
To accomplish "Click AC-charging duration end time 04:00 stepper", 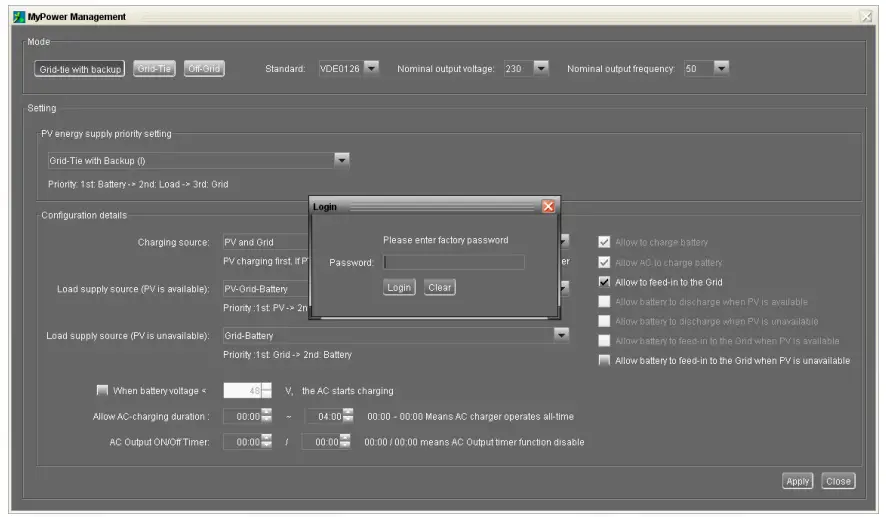I will click(x=348, y=416).
